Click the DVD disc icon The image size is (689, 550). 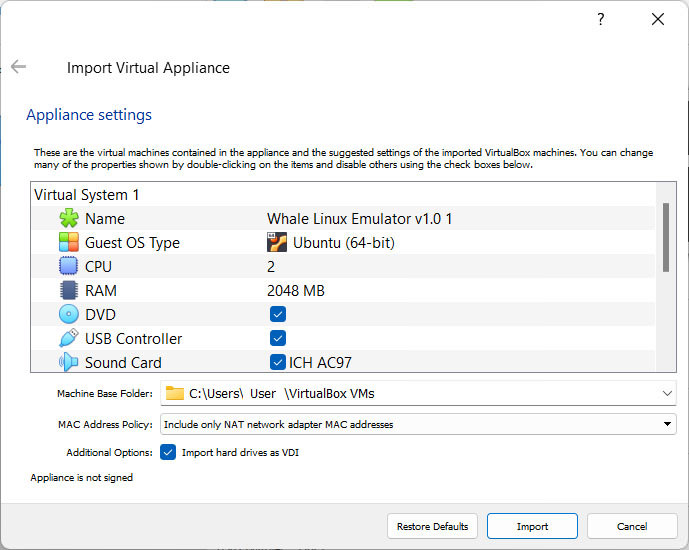point(69,315)
